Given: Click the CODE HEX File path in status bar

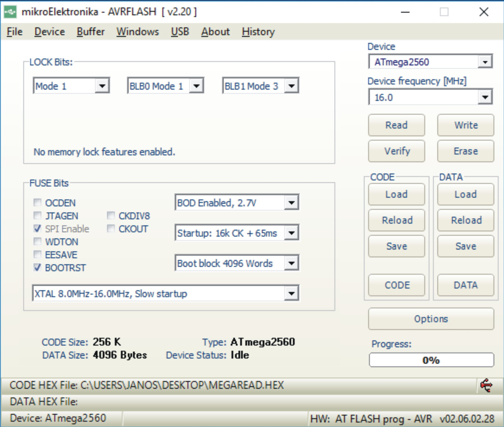Looking at the screenshot, I should (147, 385).
